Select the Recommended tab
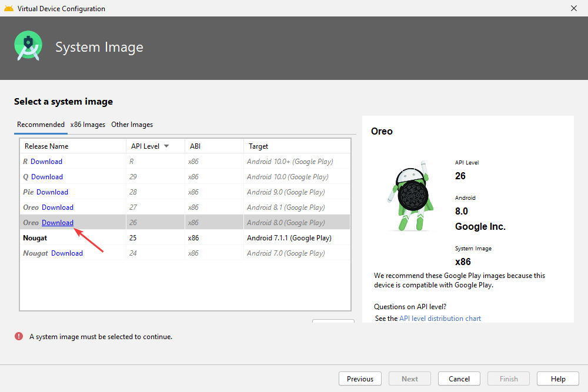 [41, 125]
